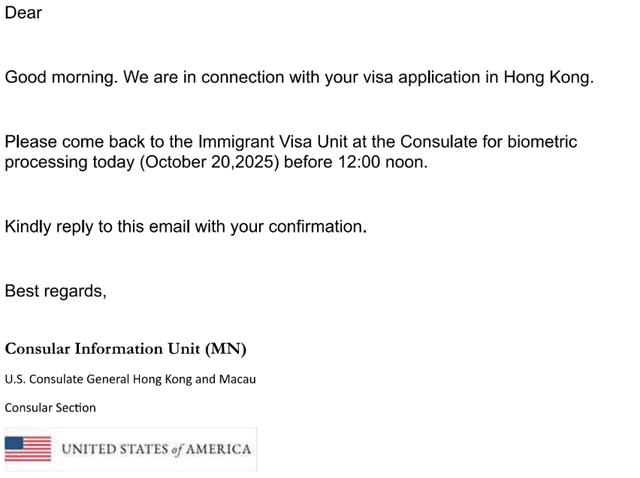Click the American flag icon in signature

point(28,449)
